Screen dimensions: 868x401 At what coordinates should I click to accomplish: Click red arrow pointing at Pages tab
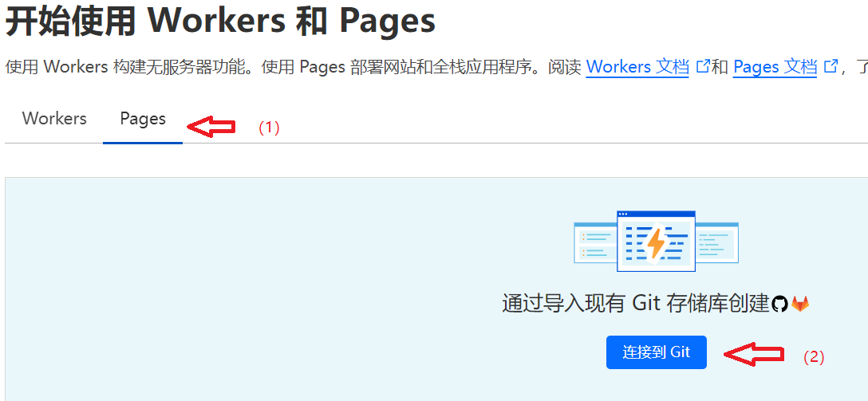tap(211, 126)
